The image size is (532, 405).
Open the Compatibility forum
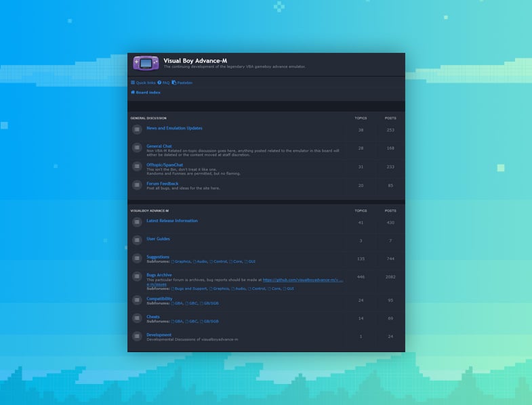click(159, 299)
